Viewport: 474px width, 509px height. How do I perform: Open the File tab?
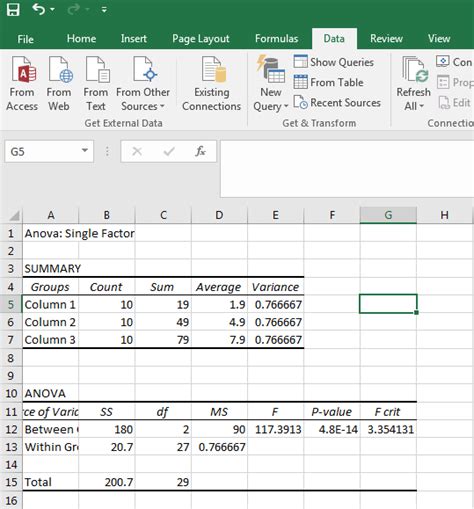point(25,39)
